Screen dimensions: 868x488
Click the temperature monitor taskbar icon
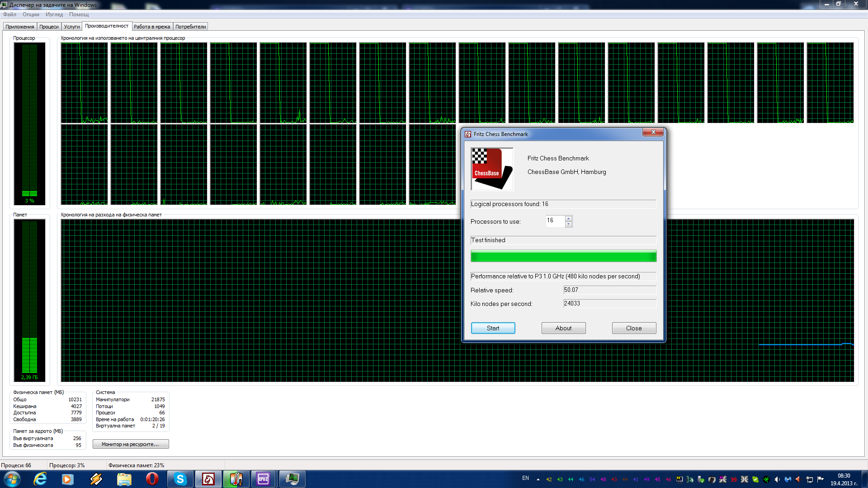[x=236, y=479]
